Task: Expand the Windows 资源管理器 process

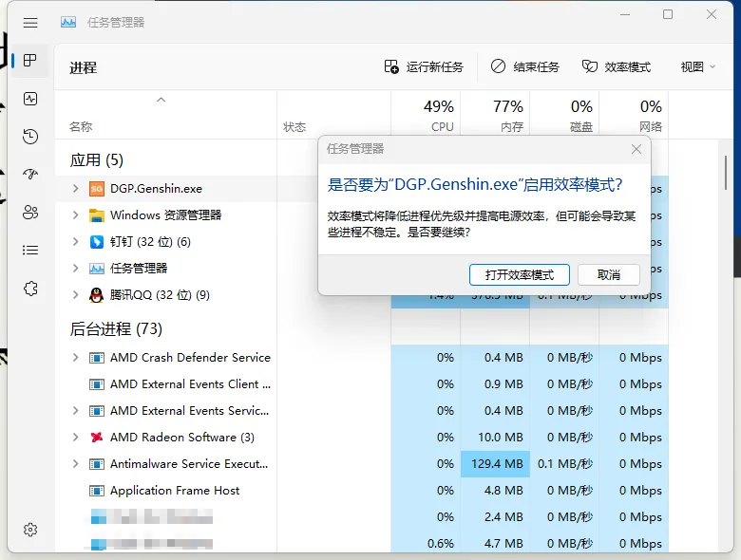Action: pos(75,215)
